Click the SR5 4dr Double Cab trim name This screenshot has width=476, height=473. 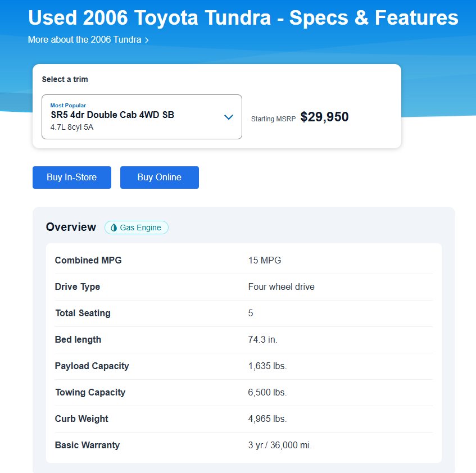pyautogui.click(x=112, y=115)
